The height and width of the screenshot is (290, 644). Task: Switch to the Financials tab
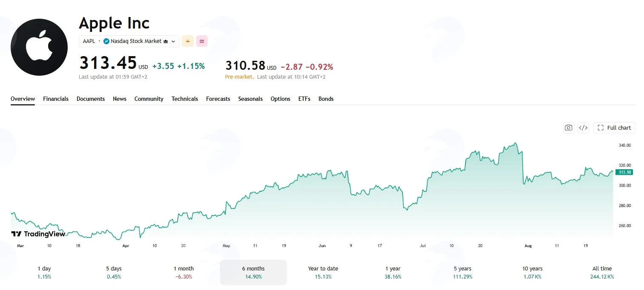pyautogui.click(x=56, y=99)
